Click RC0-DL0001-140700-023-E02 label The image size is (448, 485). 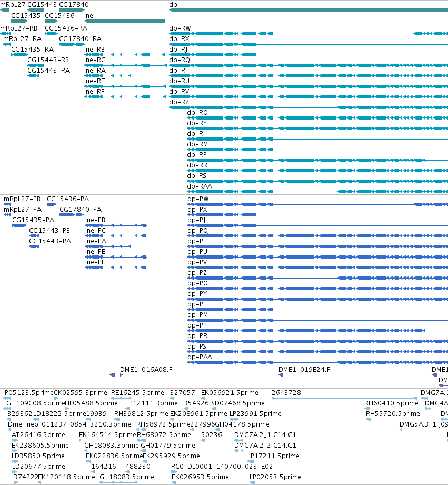[x=222, y=467]
